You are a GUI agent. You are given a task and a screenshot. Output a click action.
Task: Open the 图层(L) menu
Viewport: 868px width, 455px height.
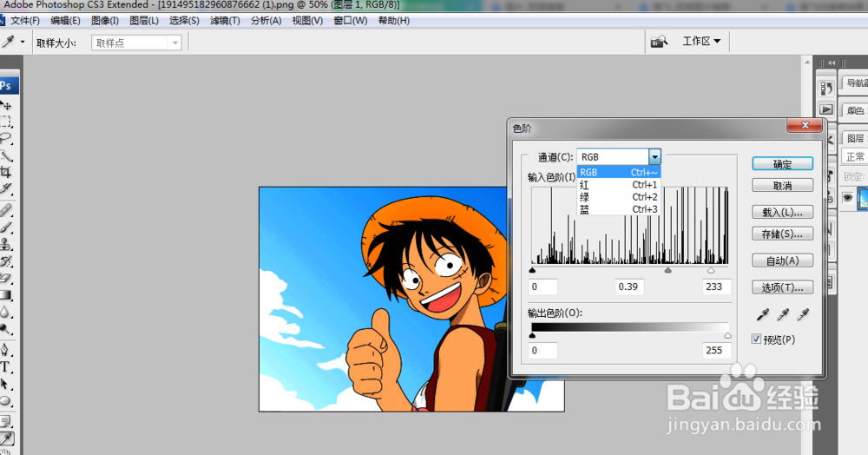pos(144,21)
